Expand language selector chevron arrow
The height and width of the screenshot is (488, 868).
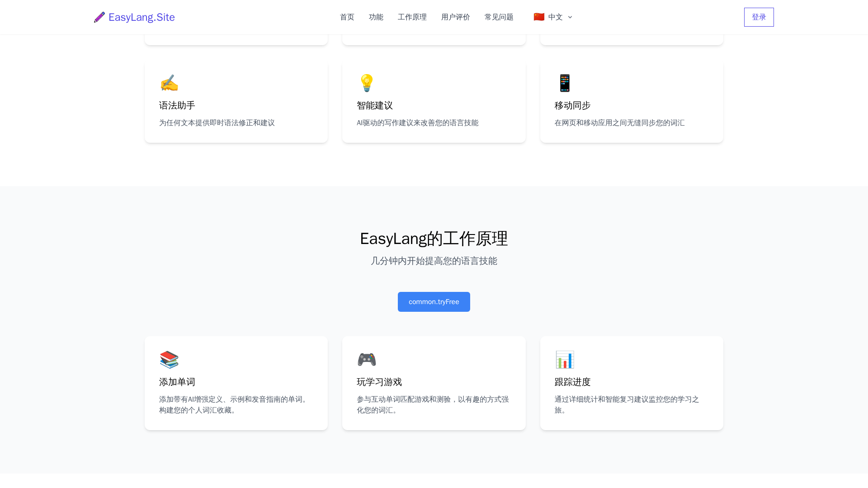pyautogui.click(x=570, y=17)
